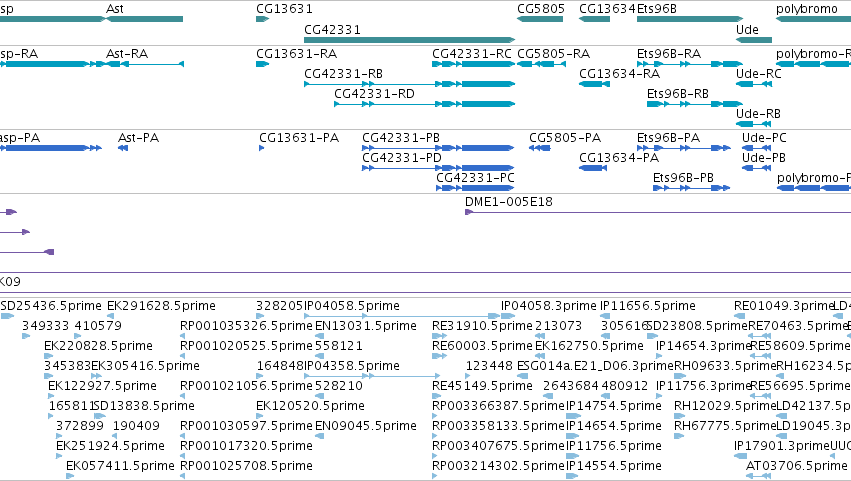Click EST SD13838.5prime
This screenshot has width=851, height=481.
pyautogui.click(x=144, y=406)
